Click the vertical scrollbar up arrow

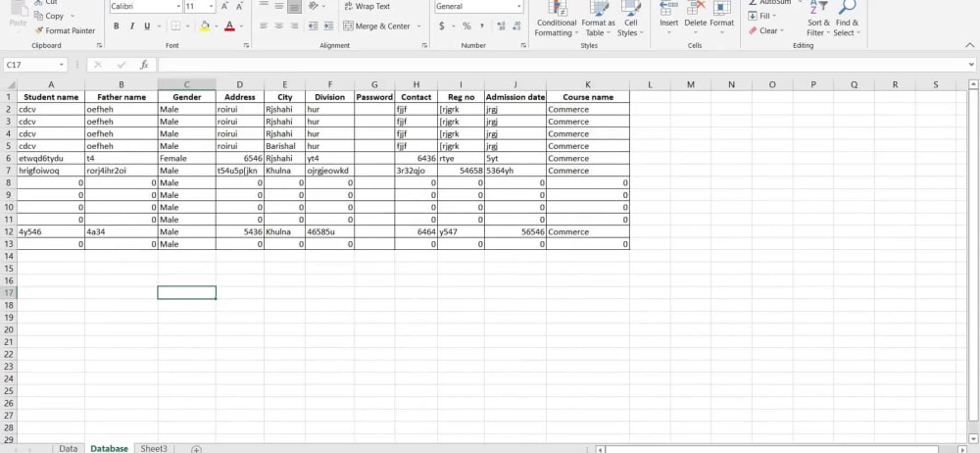pos(972,84)
